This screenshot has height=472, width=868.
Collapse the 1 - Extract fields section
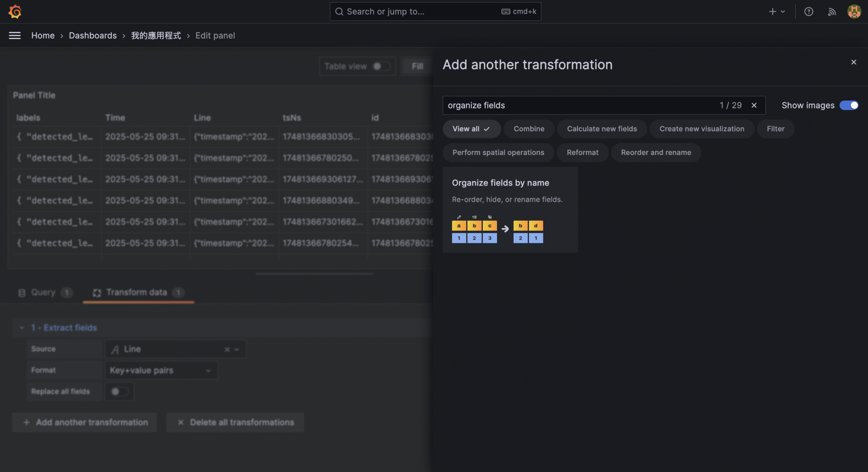tap(22, 327)
